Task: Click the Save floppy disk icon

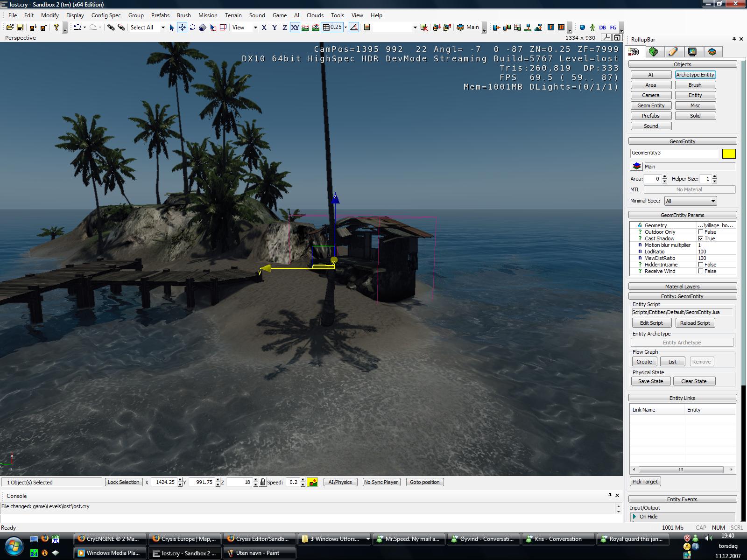Action: point(20,28)
